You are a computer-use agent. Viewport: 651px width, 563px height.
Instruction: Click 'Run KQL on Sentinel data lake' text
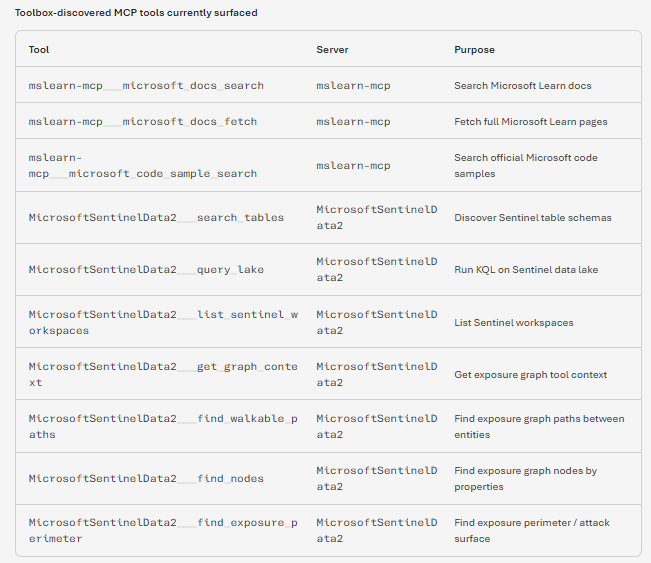click(526, 269)
